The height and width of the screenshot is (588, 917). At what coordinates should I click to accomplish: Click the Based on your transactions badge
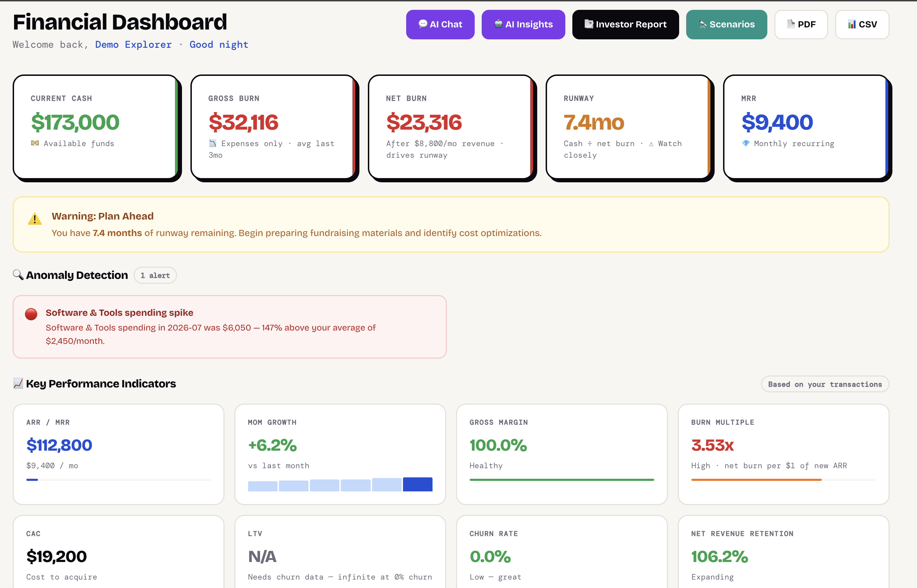(825, 384)
